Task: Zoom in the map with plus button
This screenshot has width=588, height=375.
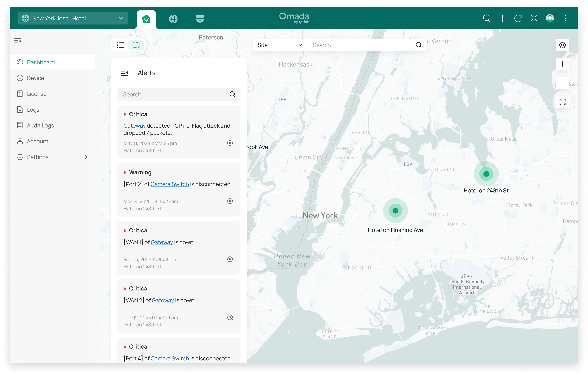Action: click(x=562, y=64)
